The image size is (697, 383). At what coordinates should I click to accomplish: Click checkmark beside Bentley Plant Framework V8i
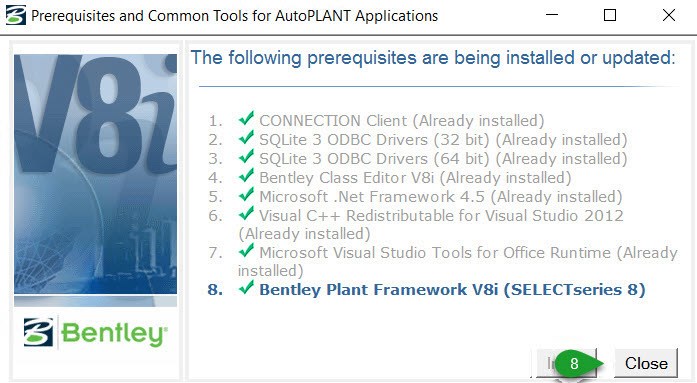[x=246, y=288]
